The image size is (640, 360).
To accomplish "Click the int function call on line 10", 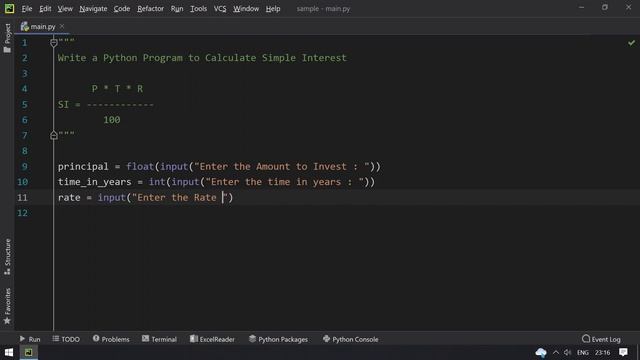I will [x=157, y=182].
